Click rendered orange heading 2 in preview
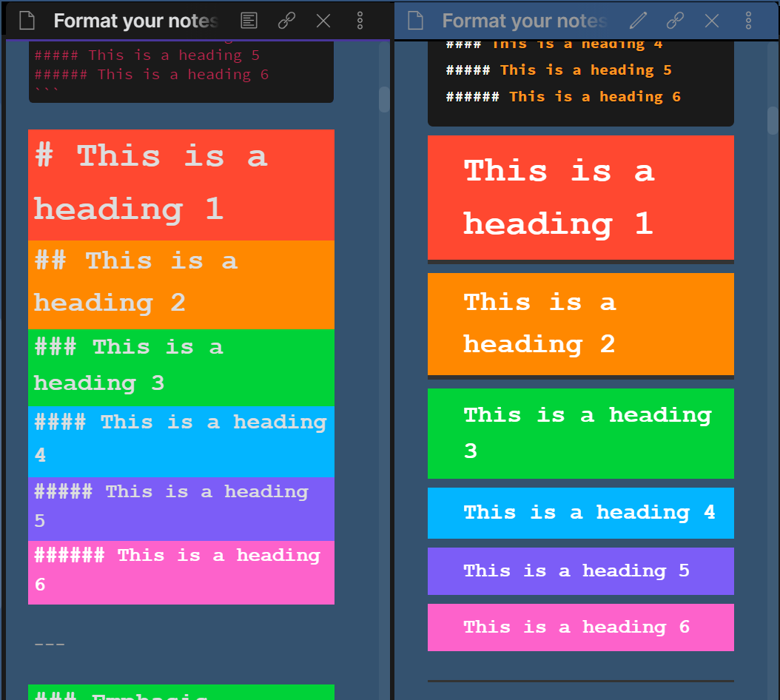 coord(580,324)
